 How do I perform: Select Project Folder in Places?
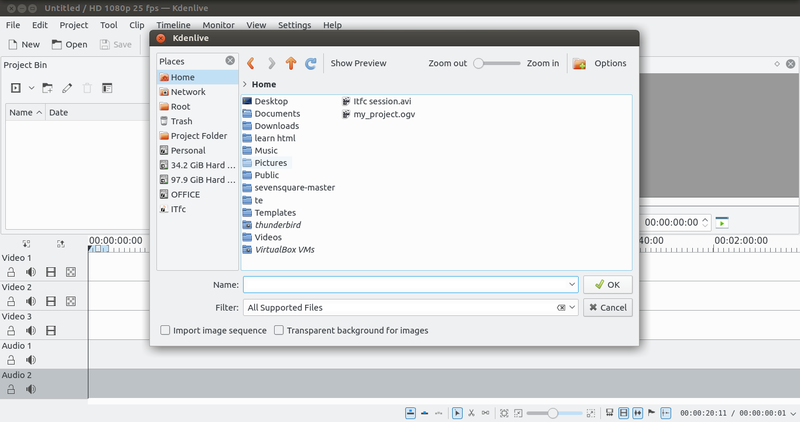pyautogui.click(x=197, y=136)
